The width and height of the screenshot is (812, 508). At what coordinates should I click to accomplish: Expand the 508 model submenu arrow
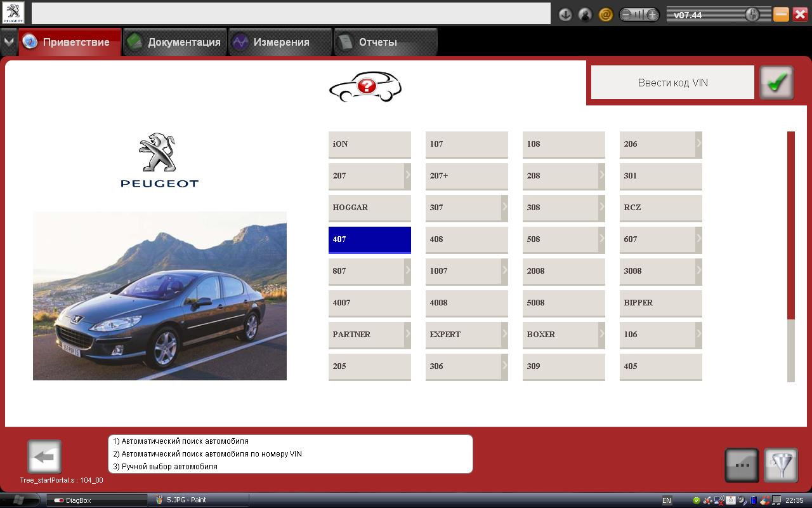click(x=601, y=239)
